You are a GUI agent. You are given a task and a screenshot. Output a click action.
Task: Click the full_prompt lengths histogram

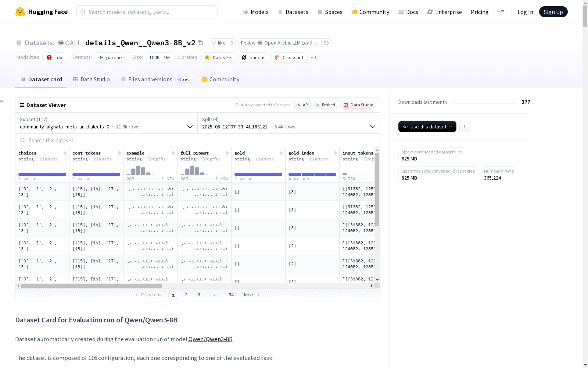[204, 170]
